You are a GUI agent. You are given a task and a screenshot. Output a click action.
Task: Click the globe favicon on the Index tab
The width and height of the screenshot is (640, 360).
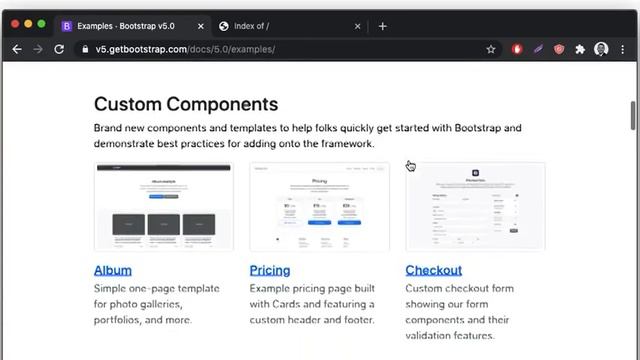pos(224,26)
